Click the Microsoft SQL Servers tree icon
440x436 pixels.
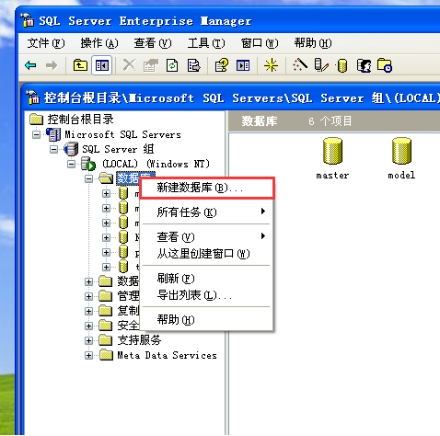53,134
